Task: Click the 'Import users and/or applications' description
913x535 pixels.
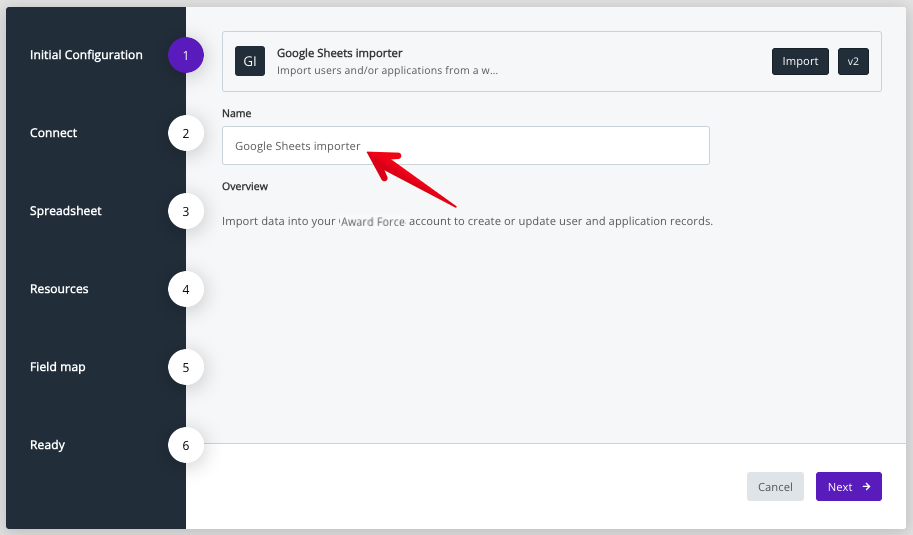Action: click(x=387, y=70)
